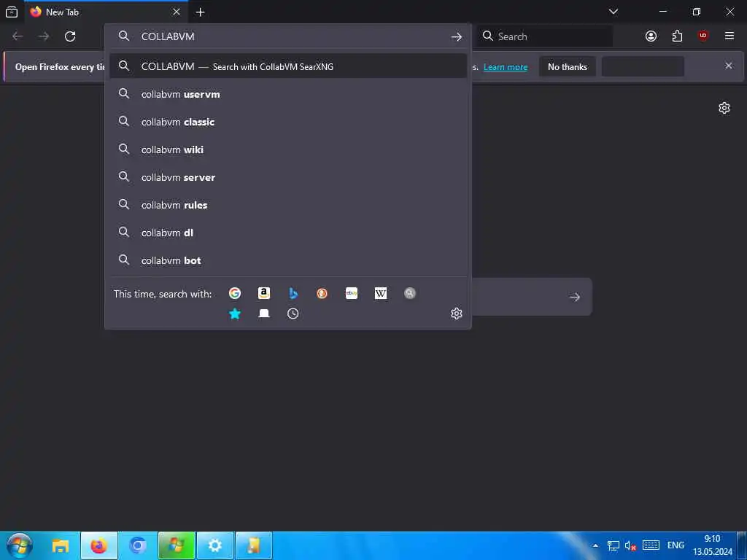Select suggestion collabvm wiki
Image resolution: width=747 pixels, height=560 pixels.
pos(287,149)
